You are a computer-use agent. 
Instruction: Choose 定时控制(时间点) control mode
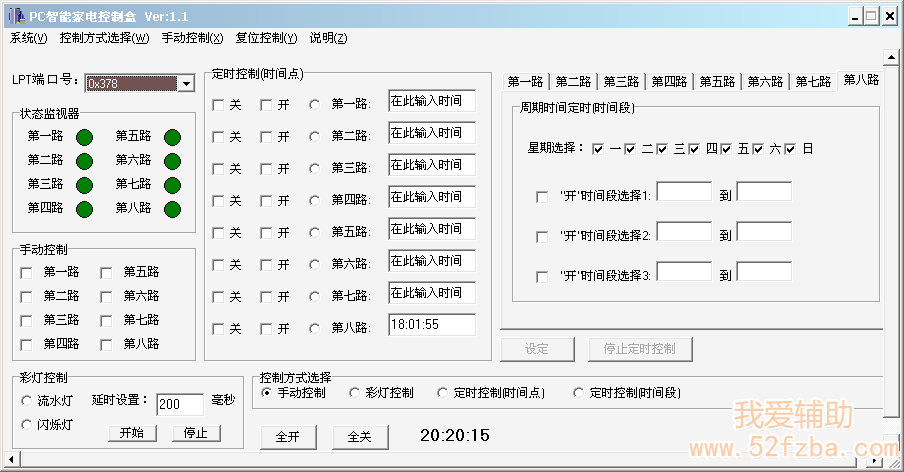442,392
